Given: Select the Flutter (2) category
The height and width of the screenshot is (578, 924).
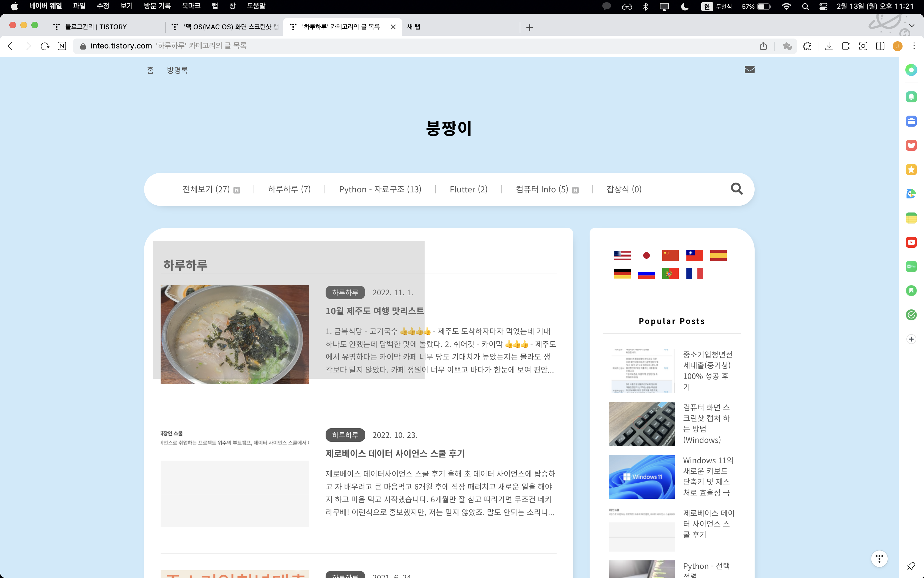Looking at the screenshot, I should tap(469, 189).
